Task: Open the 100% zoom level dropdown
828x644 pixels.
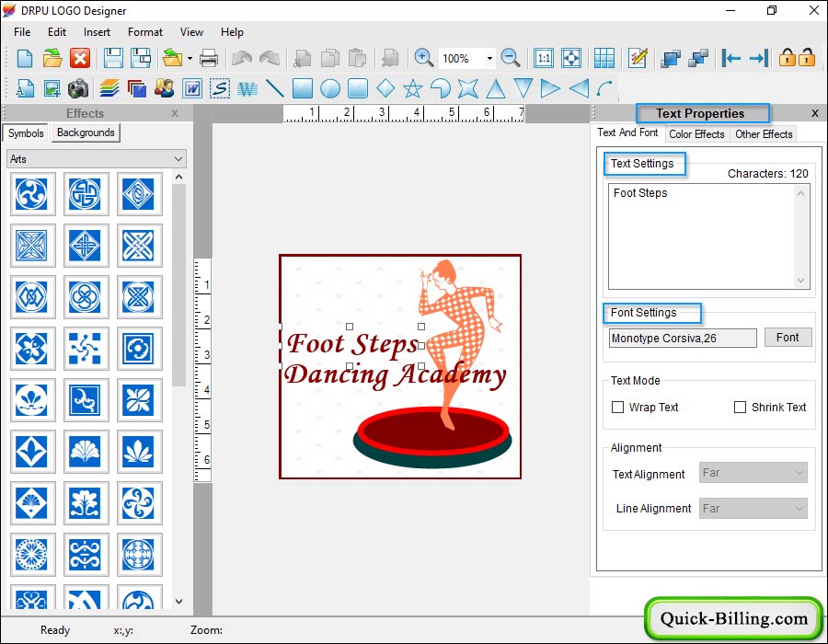Action: click(x=489, y=58)
